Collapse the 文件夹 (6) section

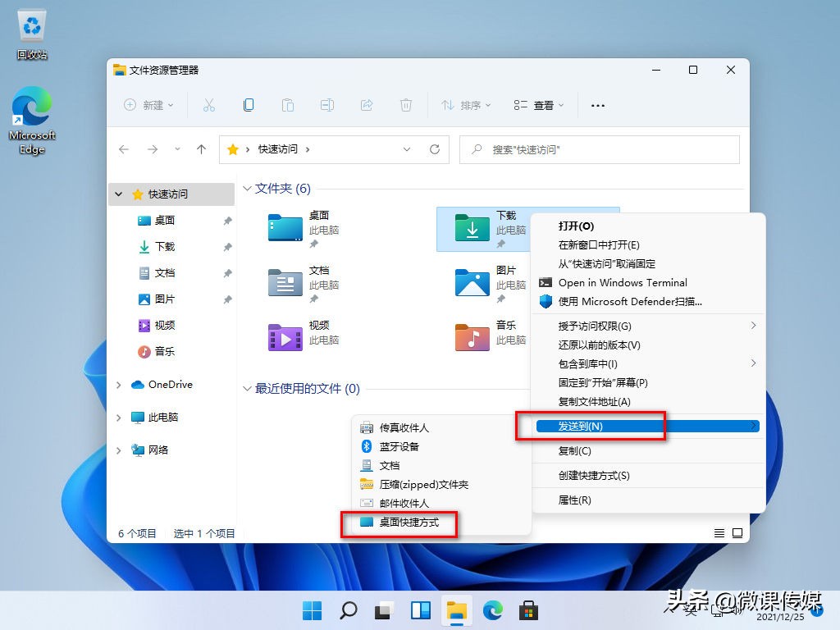[x=248, y=188]
